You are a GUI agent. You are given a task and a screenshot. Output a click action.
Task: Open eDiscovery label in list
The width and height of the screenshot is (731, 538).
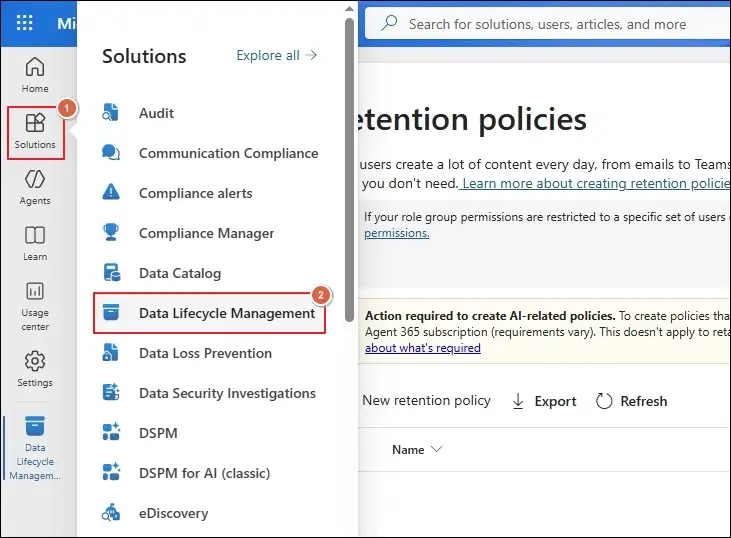[x=173, y=513]
